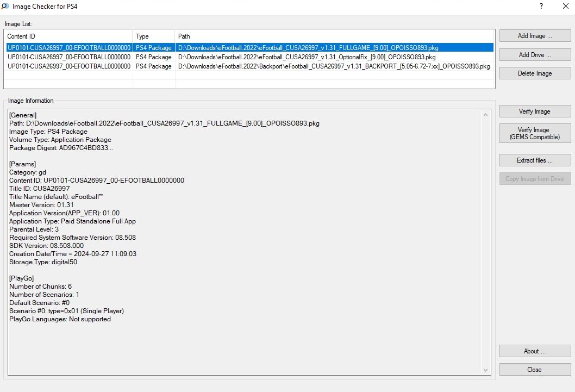The width and height of the screenshot is (575, 392).
Task: Click the Add Image button
Action: point(535,36)
